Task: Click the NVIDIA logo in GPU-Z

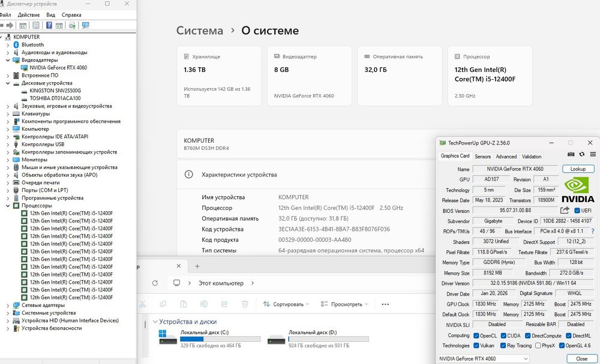Action: click(x=577, y=189)
